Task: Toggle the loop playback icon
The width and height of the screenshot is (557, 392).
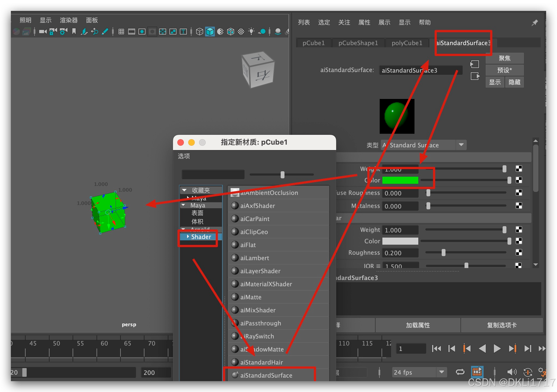Action: tap(460, 372)
